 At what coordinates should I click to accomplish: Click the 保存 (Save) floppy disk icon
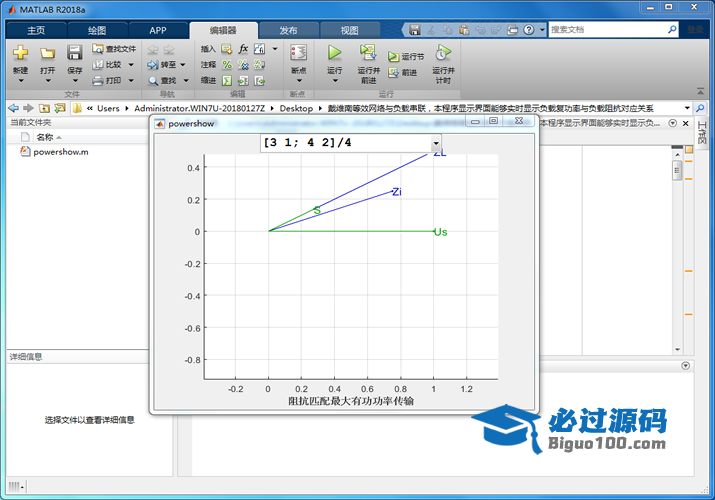point(74,53)
